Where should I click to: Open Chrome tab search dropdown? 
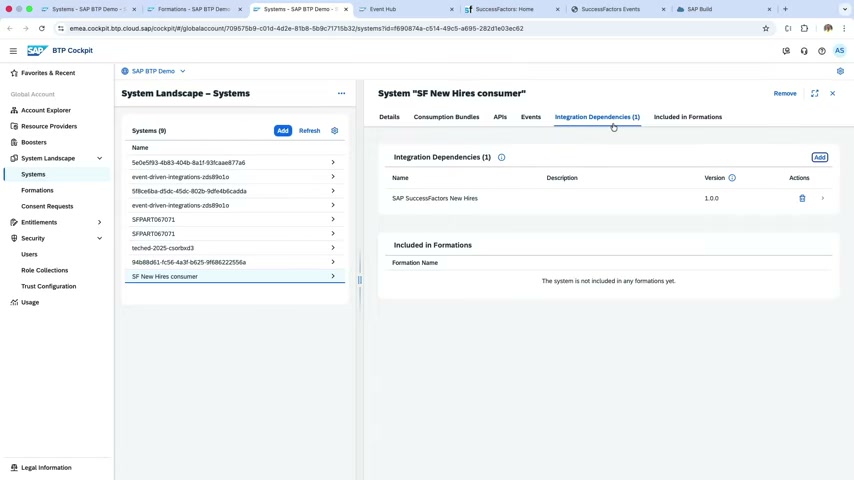(844, 9)
